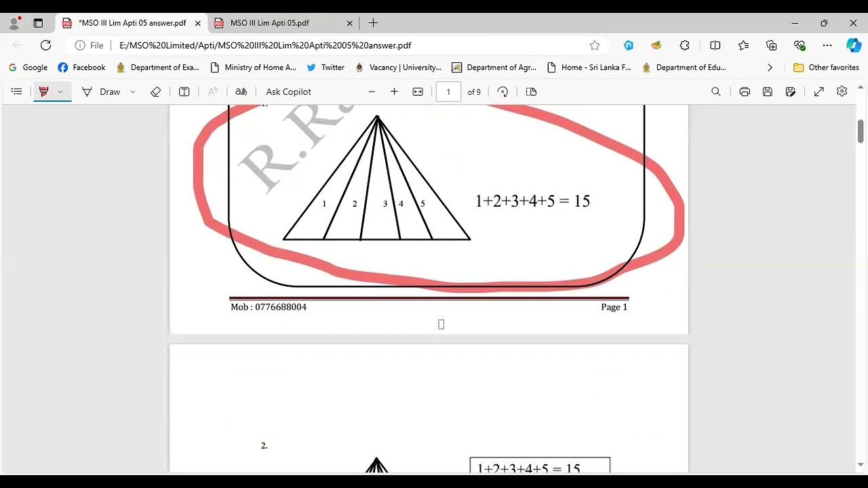Open Browser essentials heart icon
This screenshot has height=488, width=868.
tap(800, 45)
